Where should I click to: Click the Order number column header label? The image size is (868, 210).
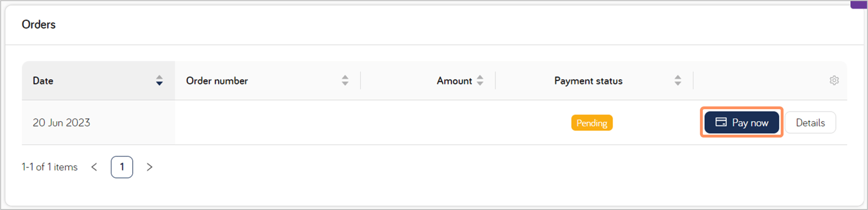coord(217,81)
